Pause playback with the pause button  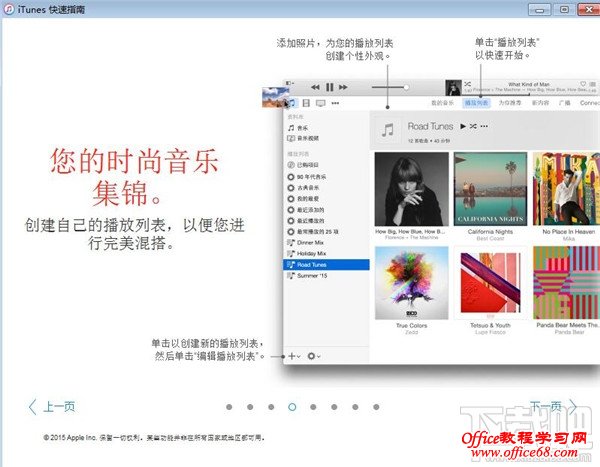(329, 87)
